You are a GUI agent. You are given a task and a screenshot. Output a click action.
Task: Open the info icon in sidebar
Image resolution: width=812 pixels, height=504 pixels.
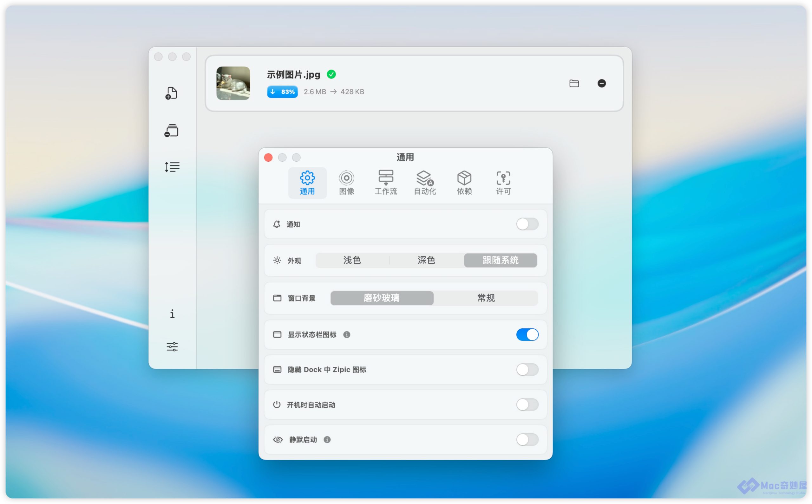[x=172, y=314]
